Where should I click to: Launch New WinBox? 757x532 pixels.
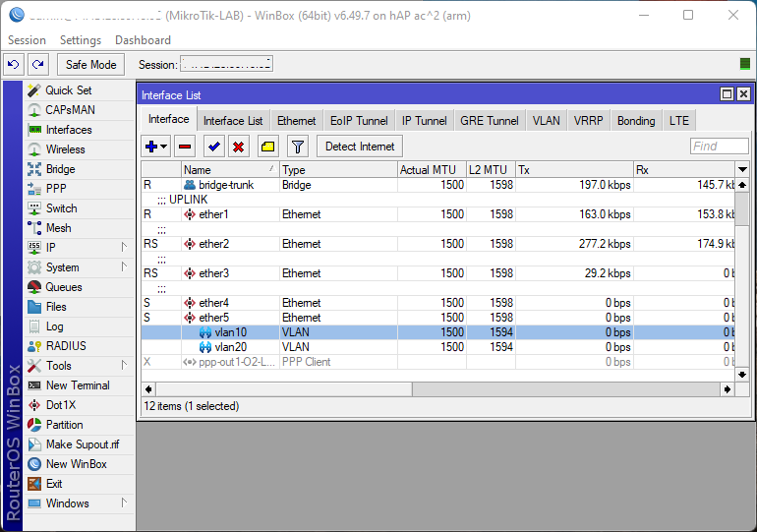(79, 464)
